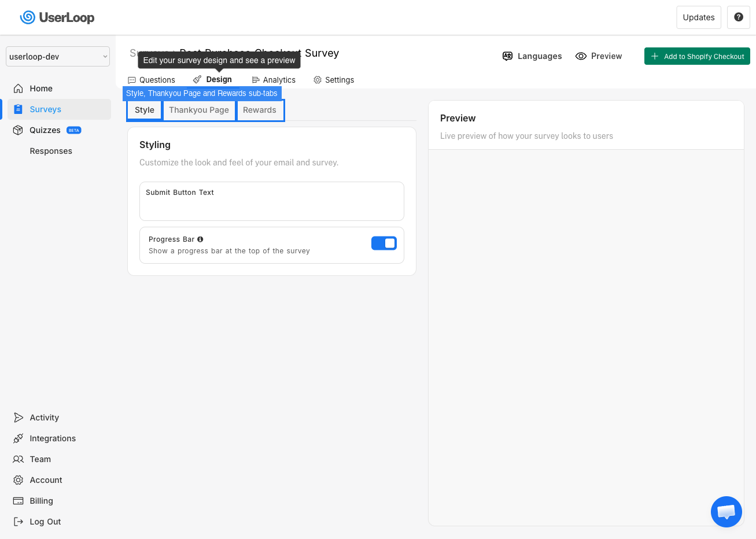756x539 pixels.
Task: Click the UserLoop logo
Action: point(56,17)
